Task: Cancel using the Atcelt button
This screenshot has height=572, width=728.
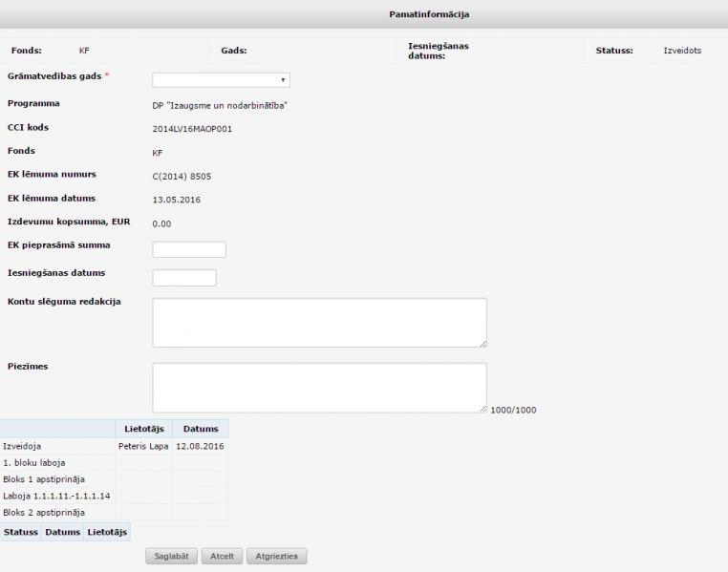Action: tap(222, 556)
